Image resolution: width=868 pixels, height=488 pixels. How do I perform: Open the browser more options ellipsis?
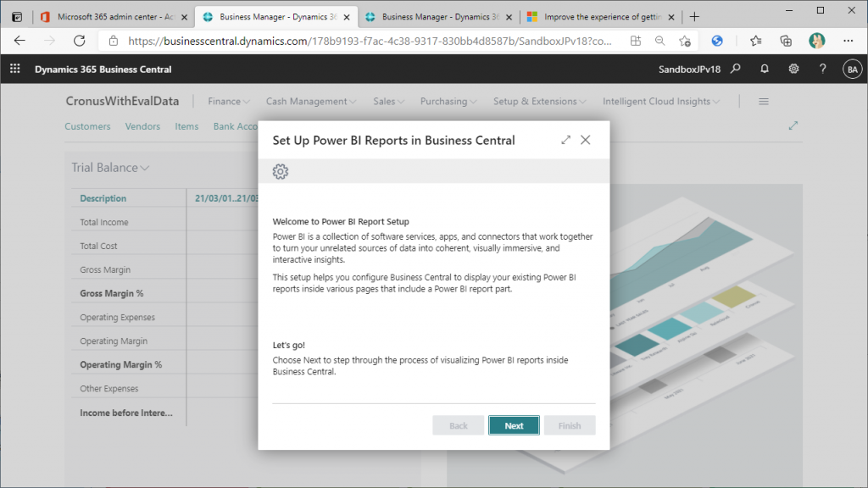click(x=848, y=41)
